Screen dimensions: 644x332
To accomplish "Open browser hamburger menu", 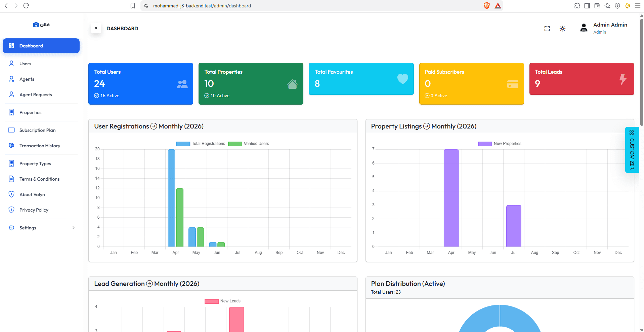I will (x=638, y=6).
